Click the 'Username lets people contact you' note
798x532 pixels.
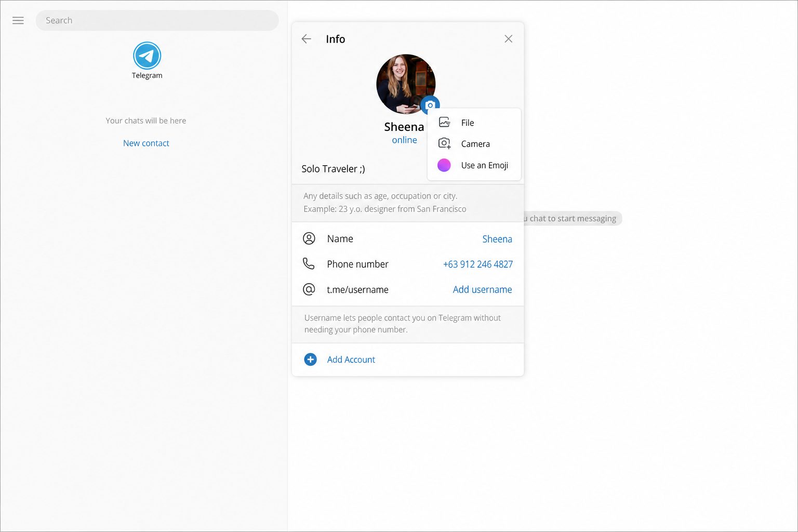403,324
